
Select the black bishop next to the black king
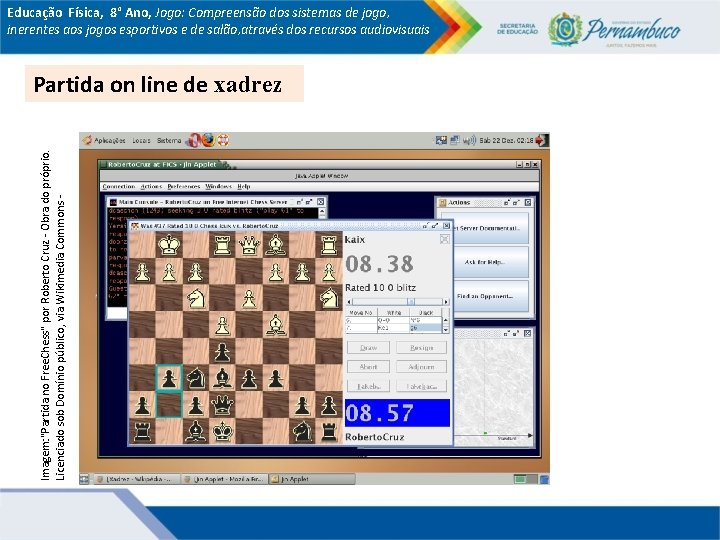(196, 431)
